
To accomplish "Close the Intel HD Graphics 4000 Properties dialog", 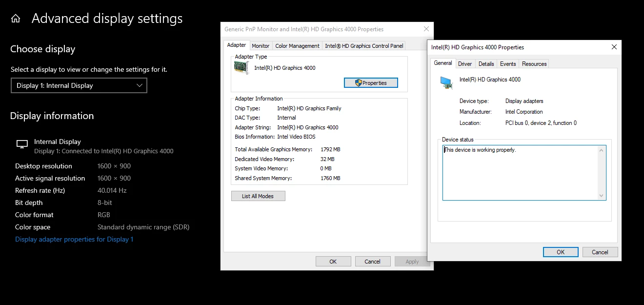I will [614, 47].
